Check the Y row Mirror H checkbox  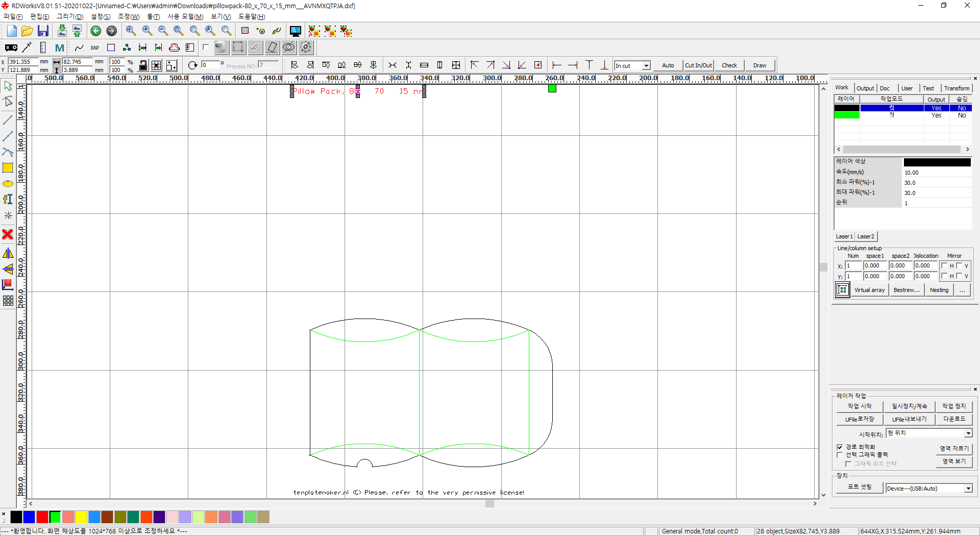coord(944,276)
